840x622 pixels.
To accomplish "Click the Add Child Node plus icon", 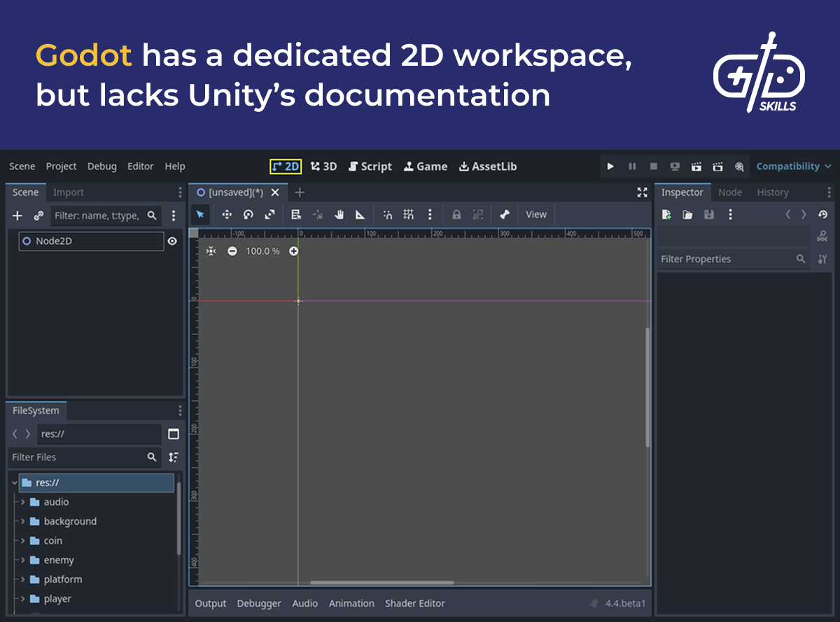I will pyautogui.click(x=17, y=215).
